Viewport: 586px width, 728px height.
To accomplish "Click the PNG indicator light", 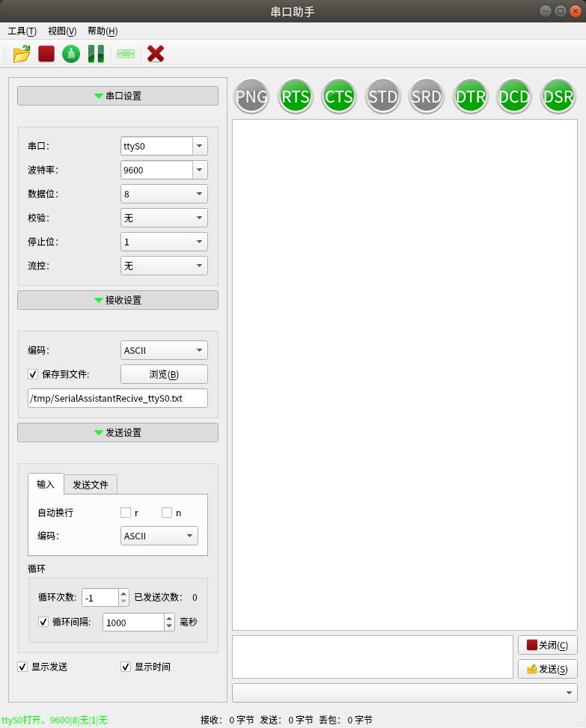I will point(251,96).
